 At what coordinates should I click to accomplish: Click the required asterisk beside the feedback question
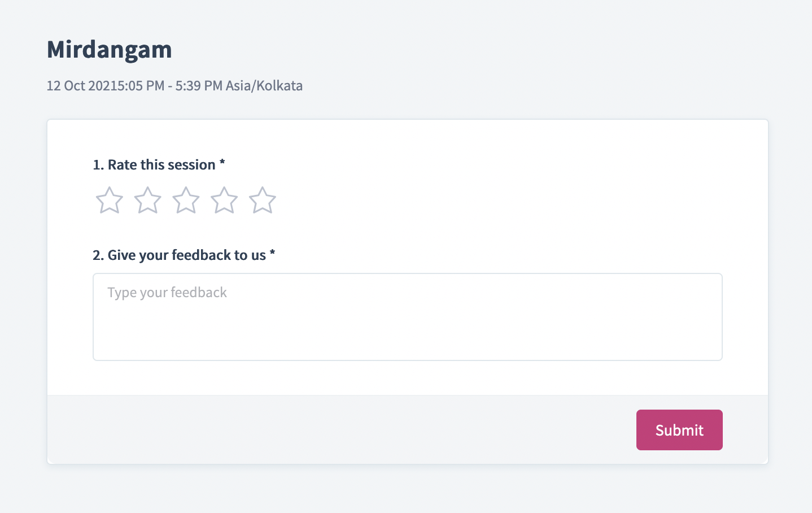click(x=272, y=254)
